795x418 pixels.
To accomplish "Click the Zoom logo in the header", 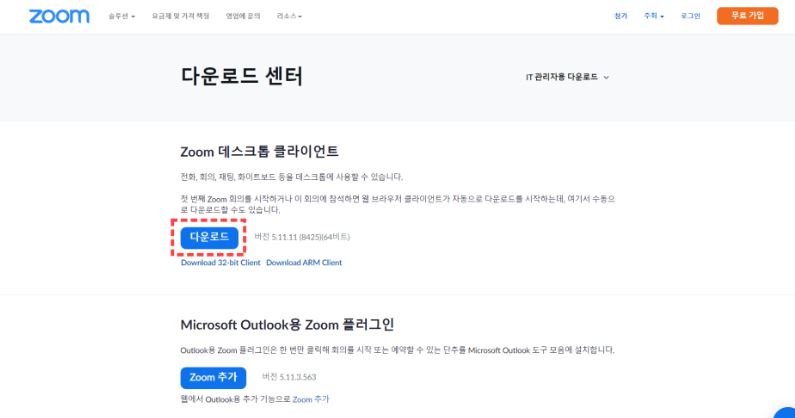I will pyautogui.click(x=59, y=16).
